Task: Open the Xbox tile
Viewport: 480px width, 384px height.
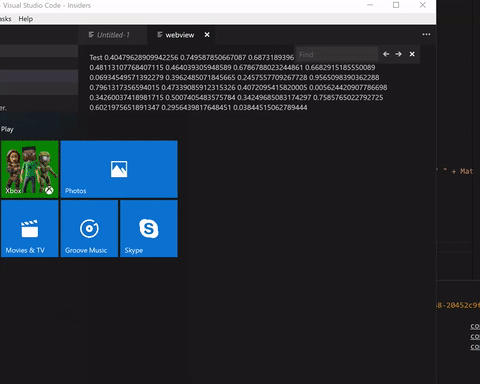Action: pyautogui.click(x=30, y=169)
